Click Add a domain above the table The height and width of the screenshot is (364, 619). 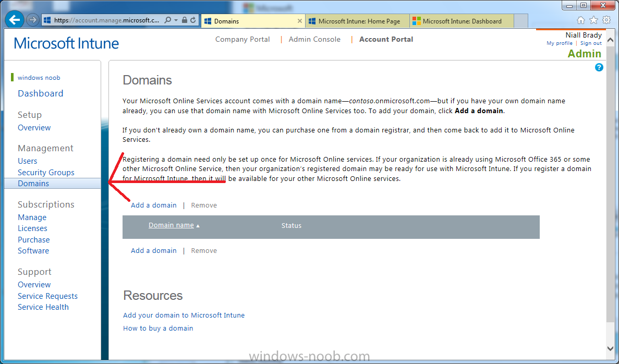[x=153, y=205]
